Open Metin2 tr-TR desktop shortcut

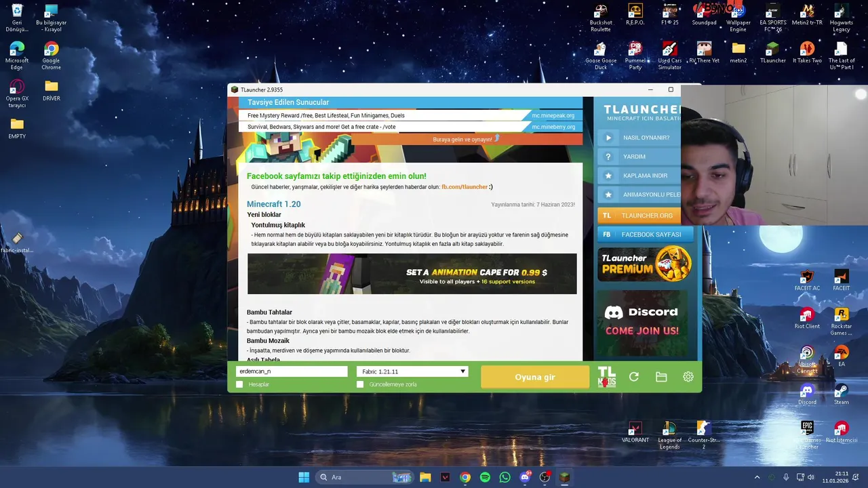[x=807, y=15]
